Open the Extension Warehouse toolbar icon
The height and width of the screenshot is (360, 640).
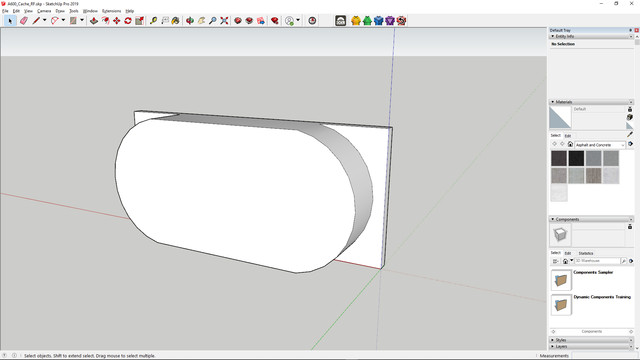(249, 20)
